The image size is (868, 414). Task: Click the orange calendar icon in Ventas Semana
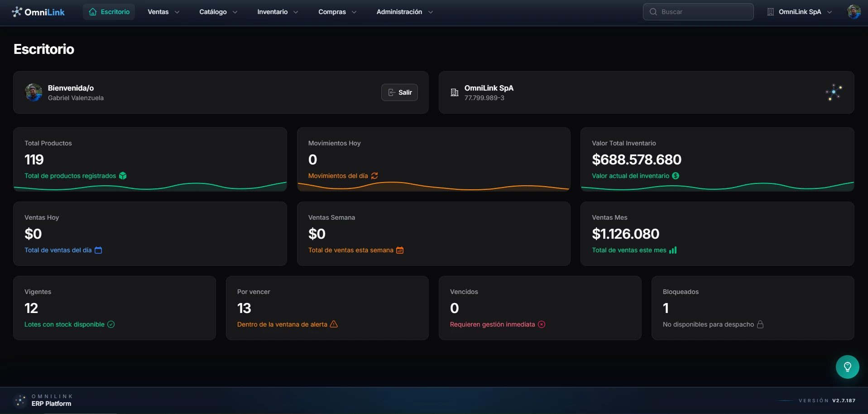pos(400,250)
